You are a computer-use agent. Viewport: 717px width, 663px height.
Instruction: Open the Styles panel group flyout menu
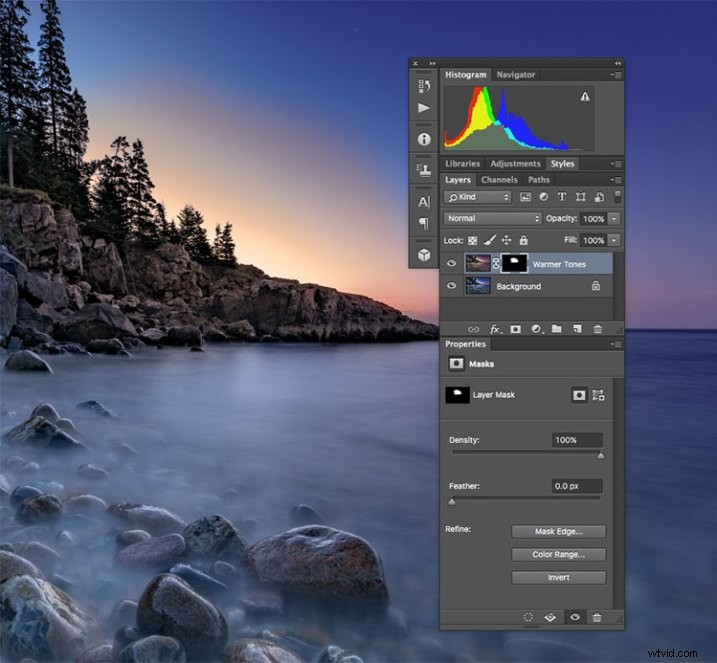(x=616, y=164)
